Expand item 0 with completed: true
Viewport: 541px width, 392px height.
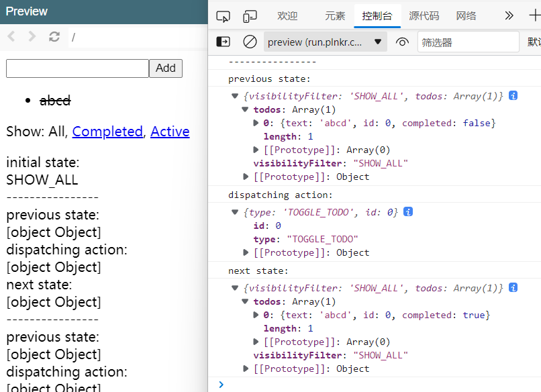(x=256, y=315)
